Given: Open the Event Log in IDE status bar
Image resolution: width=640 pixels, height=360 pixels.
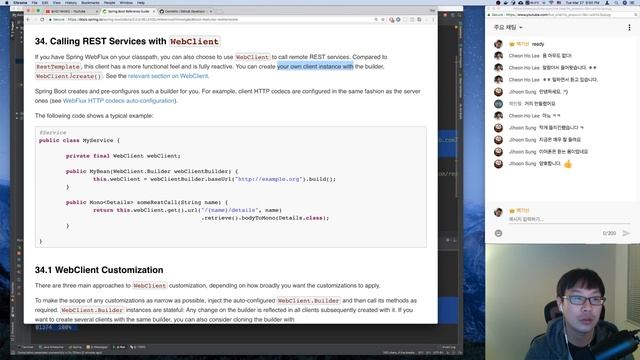Looking at the screenshot, I should pos(448,347).
